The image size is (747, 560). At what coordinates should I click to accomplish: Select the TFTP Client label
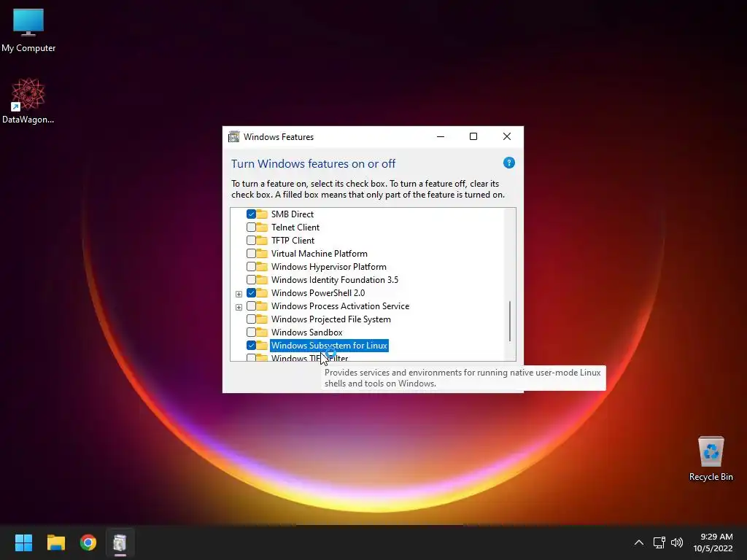click(293, 241)
